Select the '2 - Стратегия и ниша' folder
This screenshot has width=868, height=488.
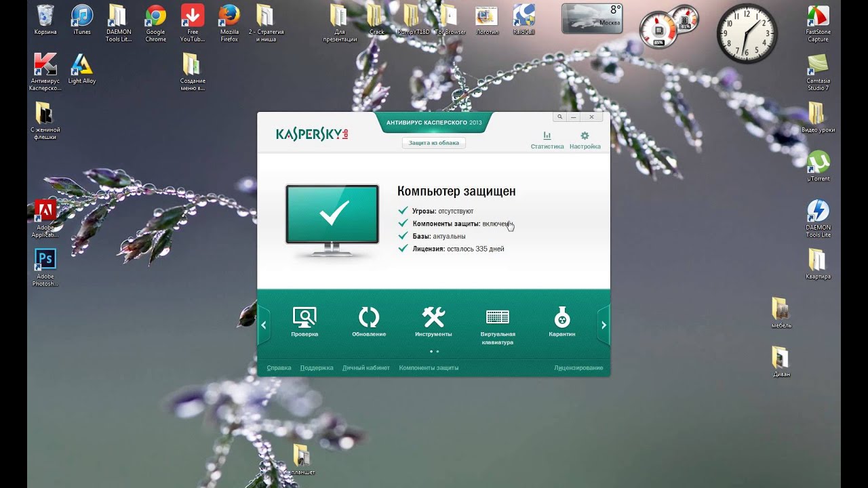[x=266, y=24]
